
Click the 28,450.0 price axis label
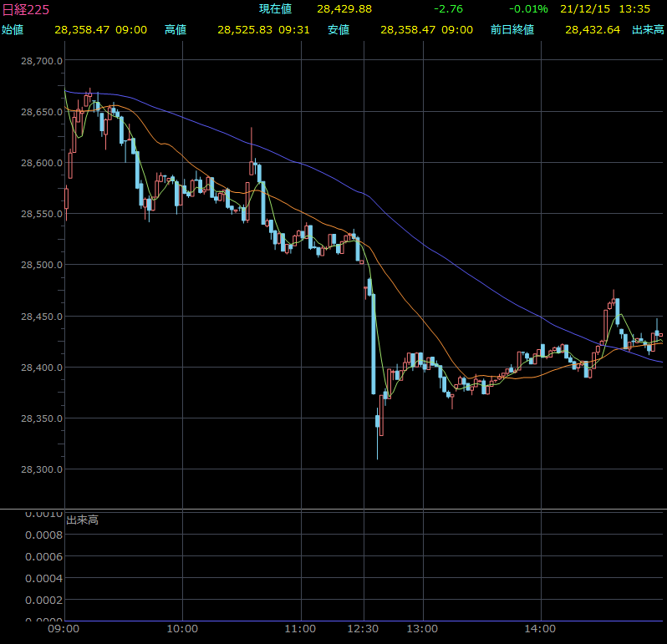(42, 317)
